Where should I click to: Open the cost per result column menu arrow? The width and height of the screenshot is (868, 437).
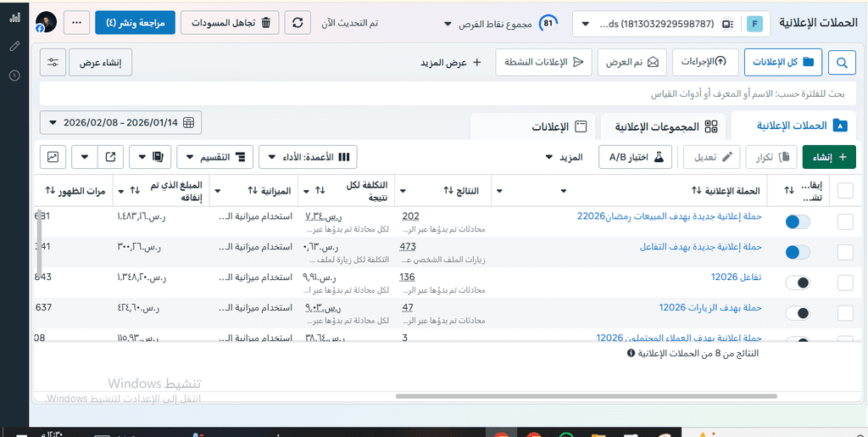(x=305, y=191)
